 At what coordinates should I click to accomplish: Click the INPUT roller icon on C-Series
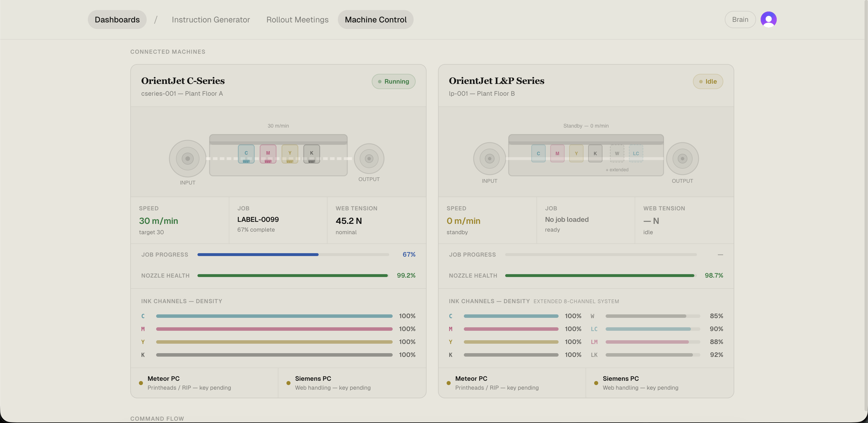[187, 159]
